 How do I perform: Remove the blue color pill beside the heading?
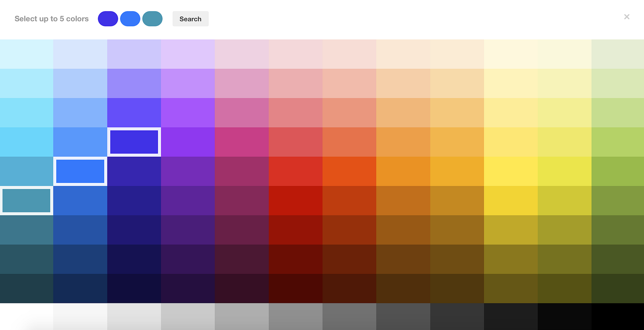130,19
